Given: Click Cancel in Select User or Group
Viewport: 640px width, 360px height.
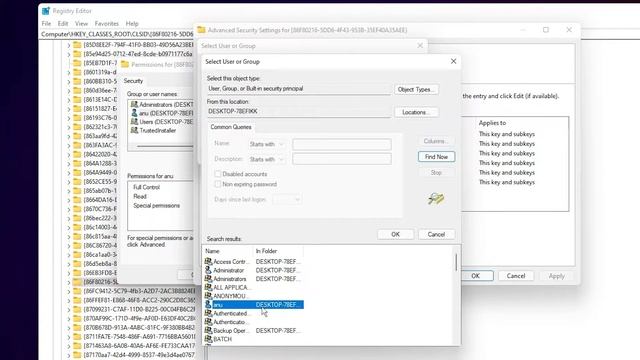Looking at the screenshot, I should pos(436,234).
